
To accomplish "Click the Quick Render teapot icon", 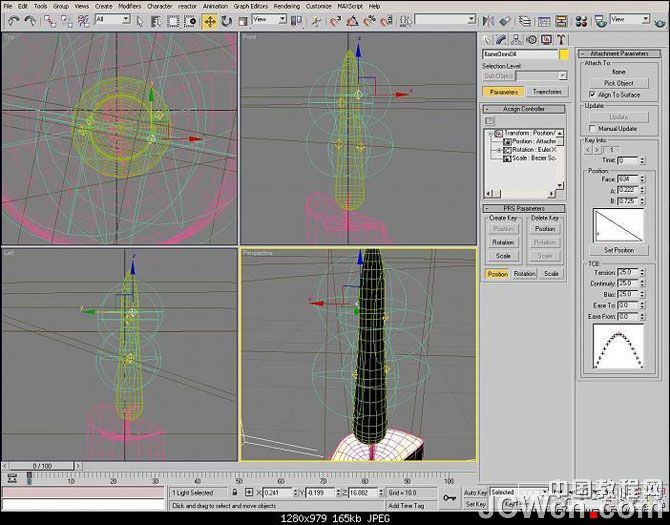I will 661,22.
